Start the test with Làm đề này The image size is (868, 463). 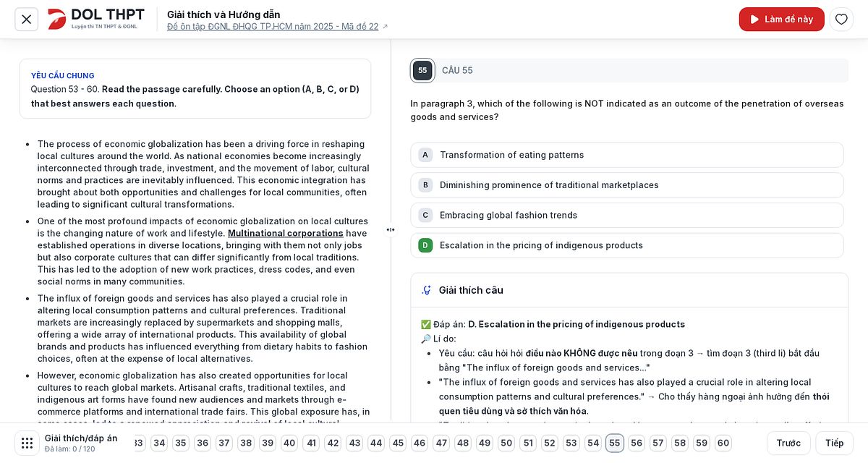pos(781,20)
